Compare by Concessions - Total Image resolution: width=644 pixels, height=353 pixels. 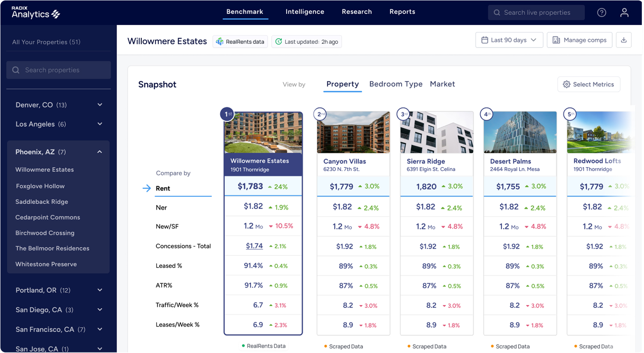183,246
